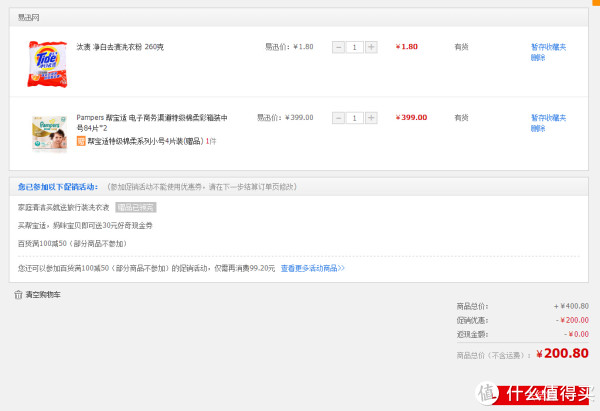Viewport: 600px width, 411px height.
Task: Increase quantity of Tide washing powder
Action: click(371, 47)
